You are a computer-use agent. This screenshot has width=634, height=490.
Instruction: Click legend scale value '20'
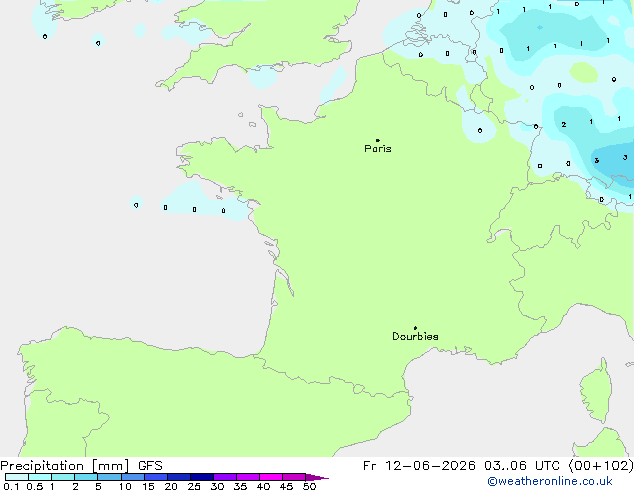(x=171, y=486)
